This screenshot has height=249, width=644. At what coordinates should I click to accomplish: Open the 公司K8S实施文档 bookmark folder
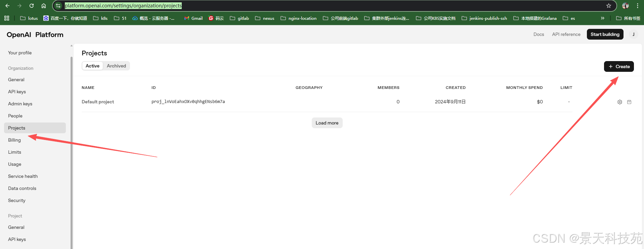pyautogui.click(x=436, y=18)
